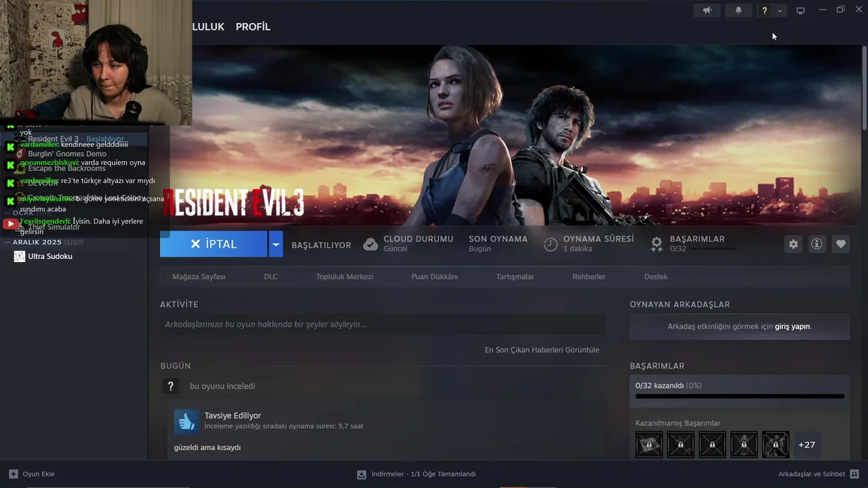Follow the giriş yapın link
The height and width of the screenshot is (488, 868).
(792, 327)
